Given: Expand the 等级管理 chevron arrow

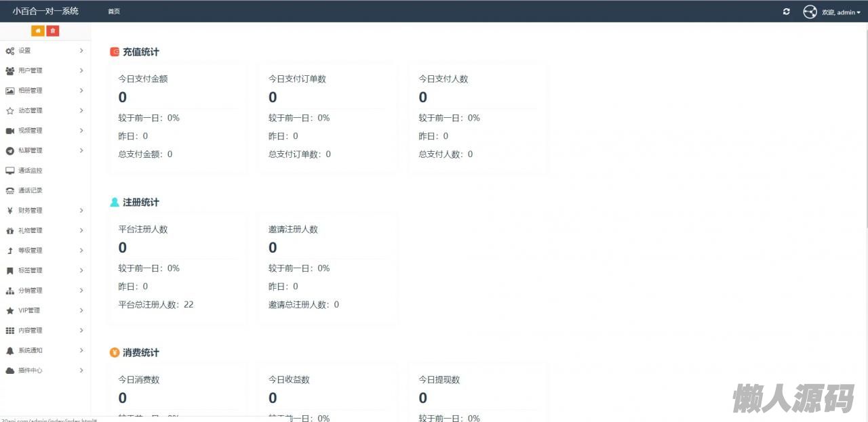Looking at the screenshot, I should [81, 251].
